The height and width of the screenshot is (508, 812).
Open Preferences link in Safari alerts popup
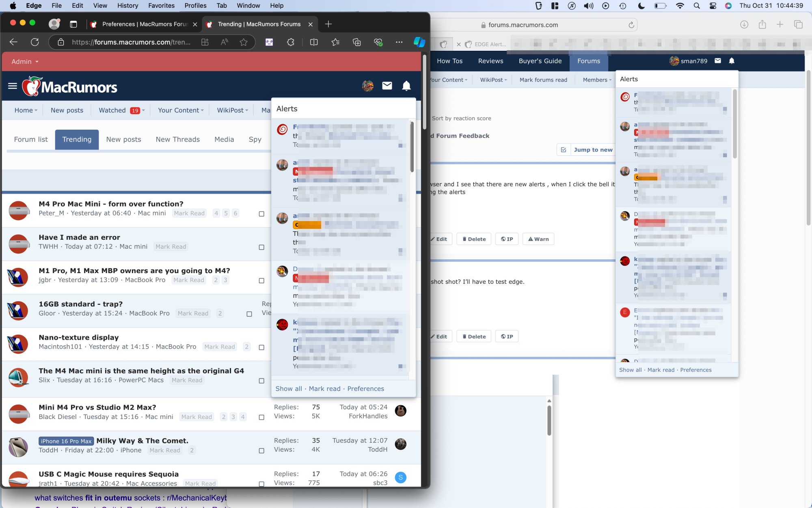[x=695, y=370]
